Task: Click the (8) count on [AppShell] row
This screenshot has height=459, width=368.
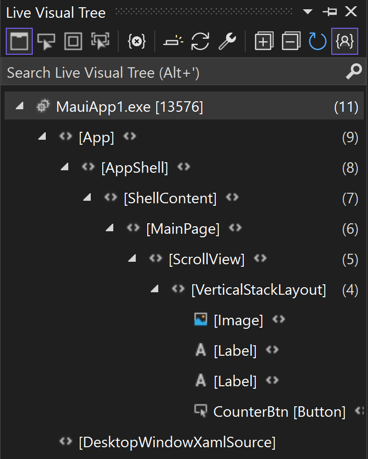Action: (350, 168)
